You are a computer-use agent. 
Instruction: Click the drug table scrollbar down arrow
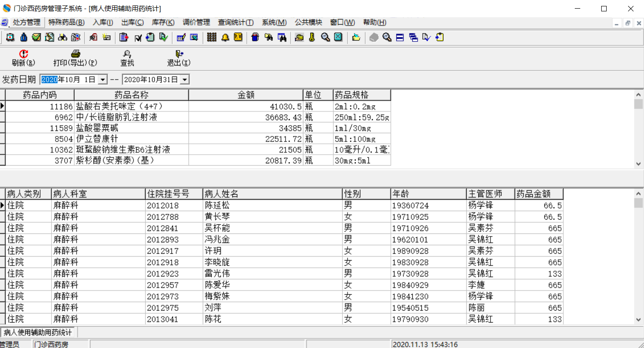[x=639, y=164]
